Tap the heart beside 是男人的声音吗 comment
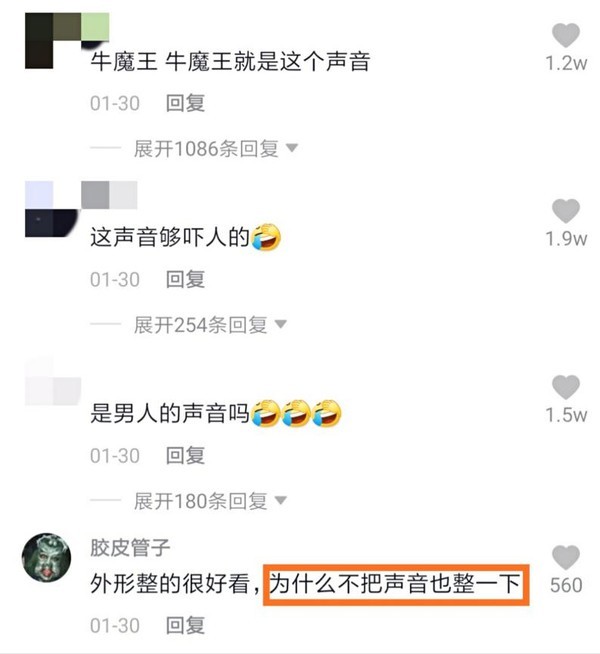Image resolution: width=600 pixels, height=654 pixels. click(x=566, y=387)
